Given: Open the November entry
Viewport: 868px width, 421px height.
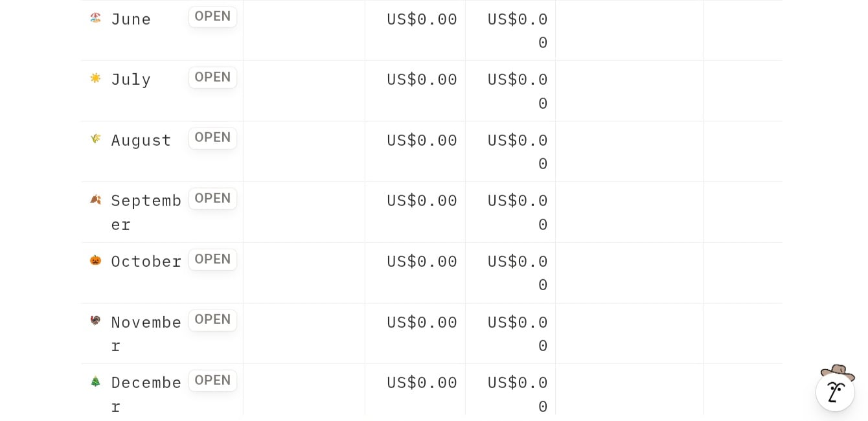Looking at the screenshot, I should [x=212, y=319].
